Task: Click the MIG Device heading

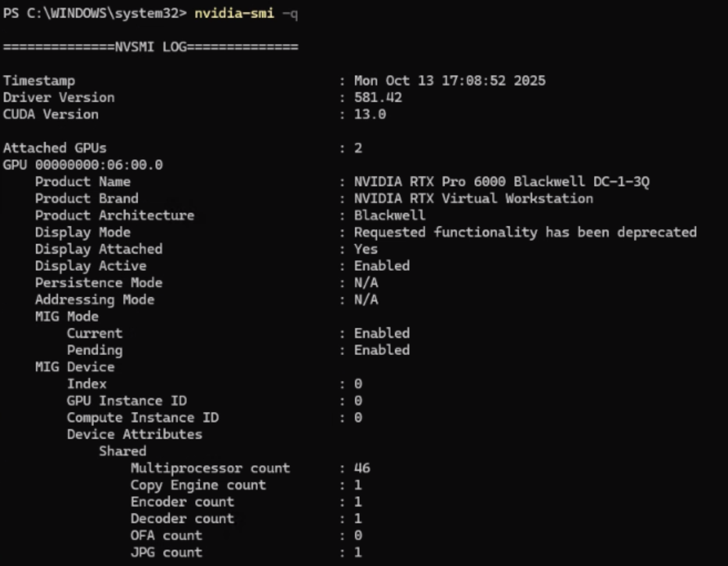Action: pyautogui.click(x=75, y=367)
